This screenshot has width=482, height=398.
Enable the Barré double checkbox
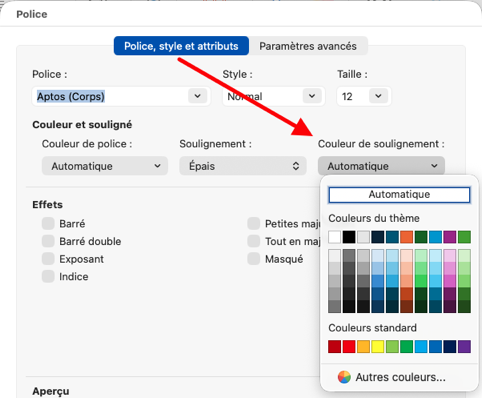click(x=48, y=241)
